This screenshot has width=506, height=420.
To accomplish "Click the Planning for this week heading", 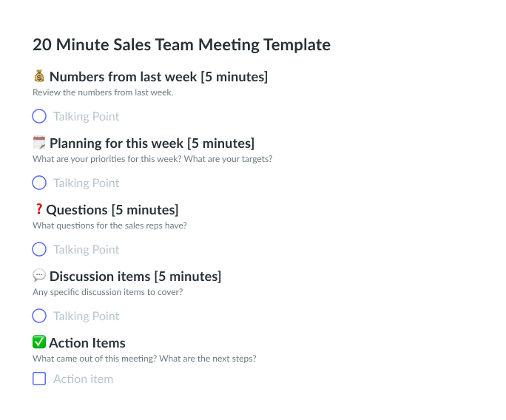I will 152,143.
